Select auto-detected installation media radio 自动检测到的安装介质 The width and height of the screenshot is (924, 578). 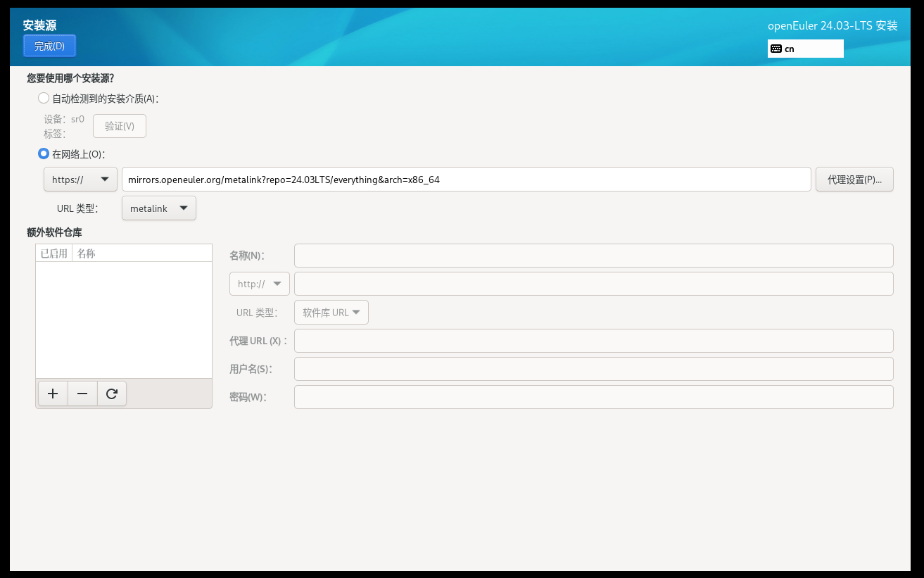[44, 99]
